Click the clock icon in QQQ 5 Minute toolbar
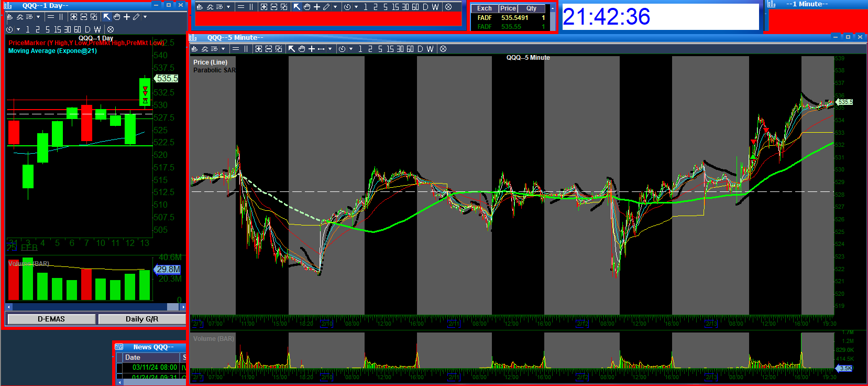Screen dimensions: 868x386 342,49
